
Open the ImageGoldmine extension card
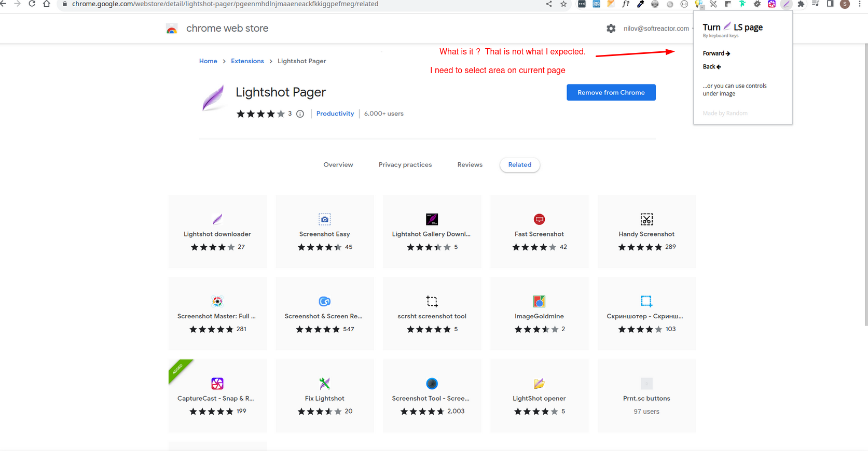tap(540, 314)
